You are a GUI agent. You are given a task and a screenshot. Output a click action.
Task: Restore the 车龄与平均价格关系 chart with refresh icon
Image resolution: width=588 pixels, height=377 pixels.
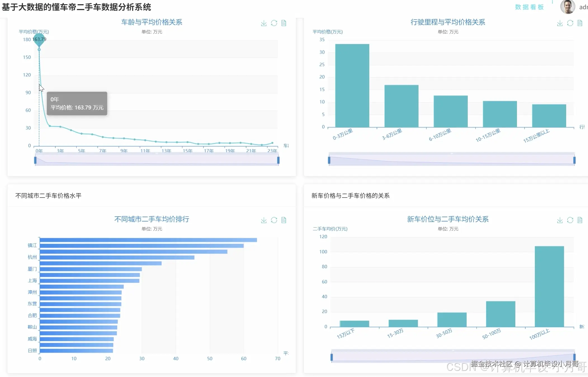[274, 23]
